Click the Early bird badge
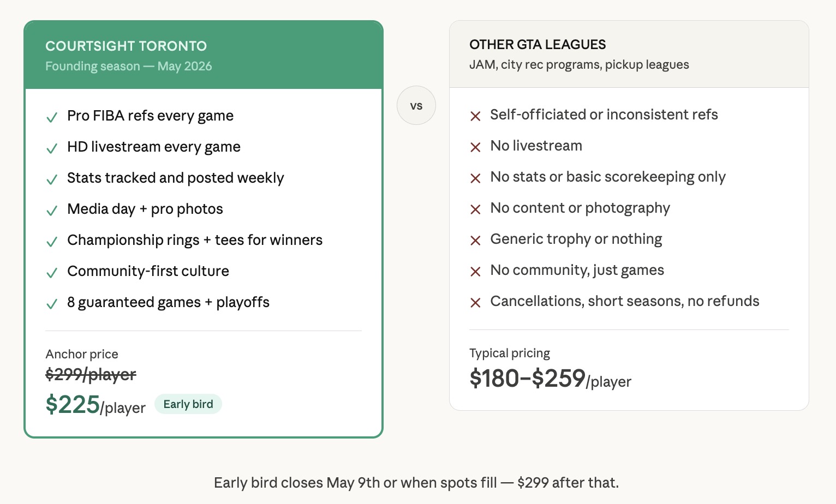Image resolution: width=836 pixels, height=504 pixels. tap(188, 404)
